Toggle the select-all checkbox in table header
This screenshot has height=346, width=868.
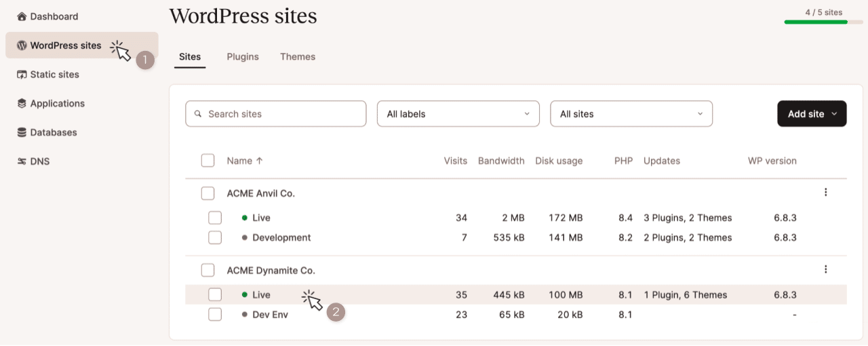(208, 161)
